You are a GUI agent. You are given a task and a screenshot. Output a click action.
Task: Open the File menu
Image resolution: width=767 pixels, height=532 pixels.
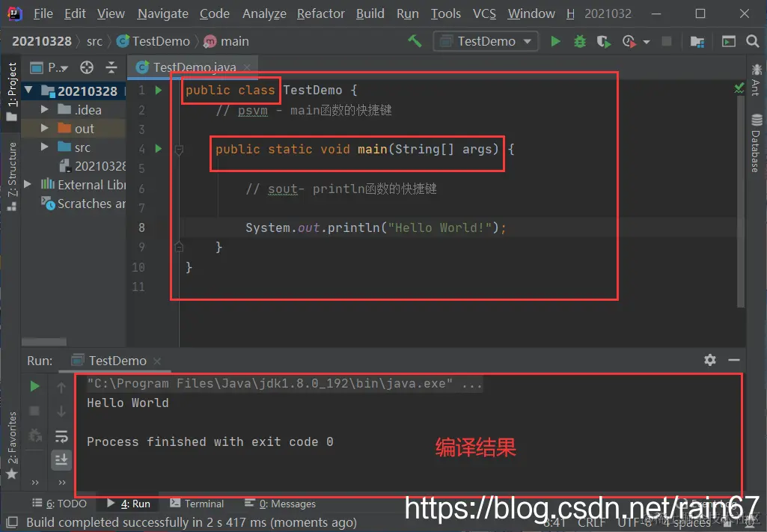(43, 13)
